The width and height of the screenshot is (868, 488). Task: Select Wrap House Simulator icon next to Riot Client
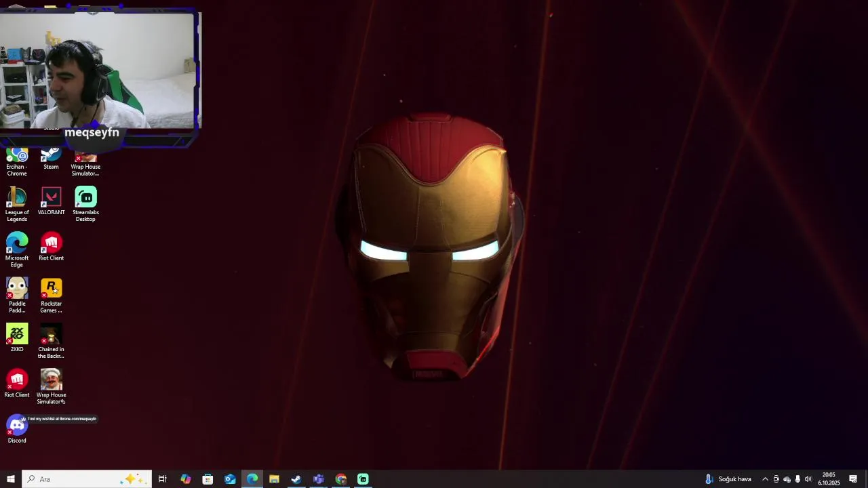51,387
